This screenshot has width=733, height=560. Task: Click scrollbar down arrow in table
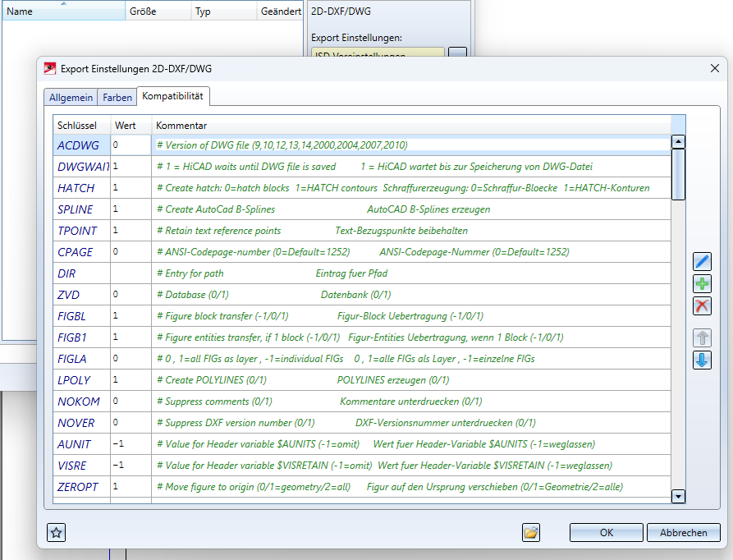pyautogui.click(x=678, y=496)
